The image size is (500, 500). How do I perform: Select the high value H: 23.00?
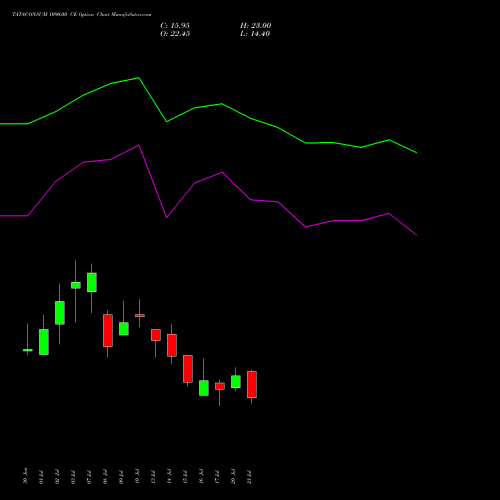point(256,26)
